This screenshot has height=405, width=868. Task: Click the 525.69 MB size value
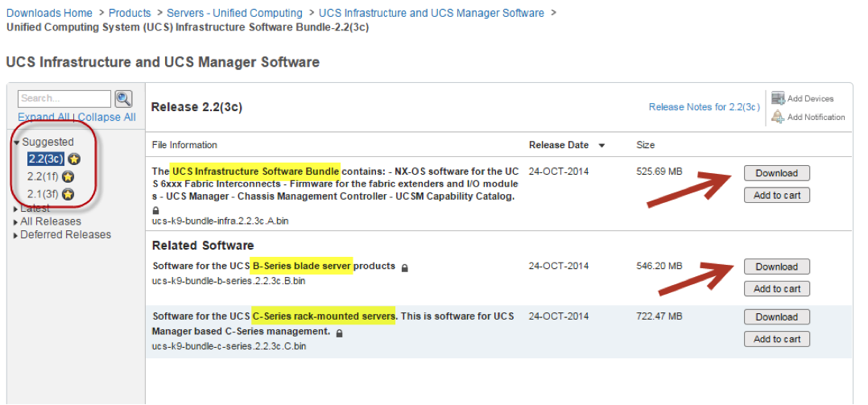[659, 172]
